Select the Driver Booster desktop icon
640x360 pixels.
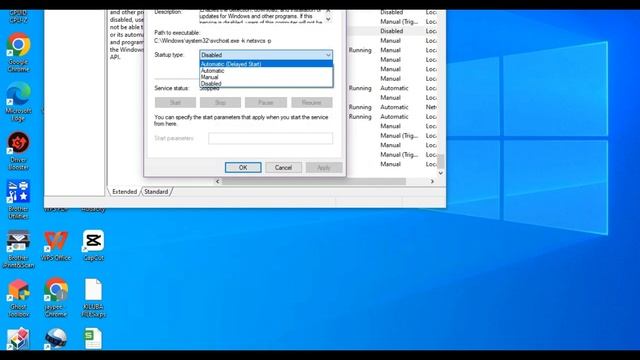[x=18, y=151]
